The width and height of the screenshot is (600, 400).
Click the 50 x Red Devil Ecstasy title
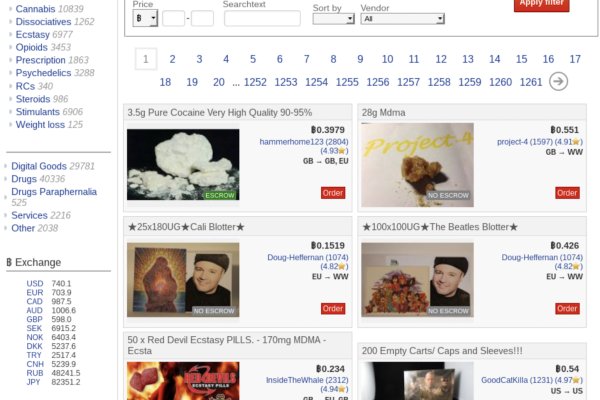227,345
